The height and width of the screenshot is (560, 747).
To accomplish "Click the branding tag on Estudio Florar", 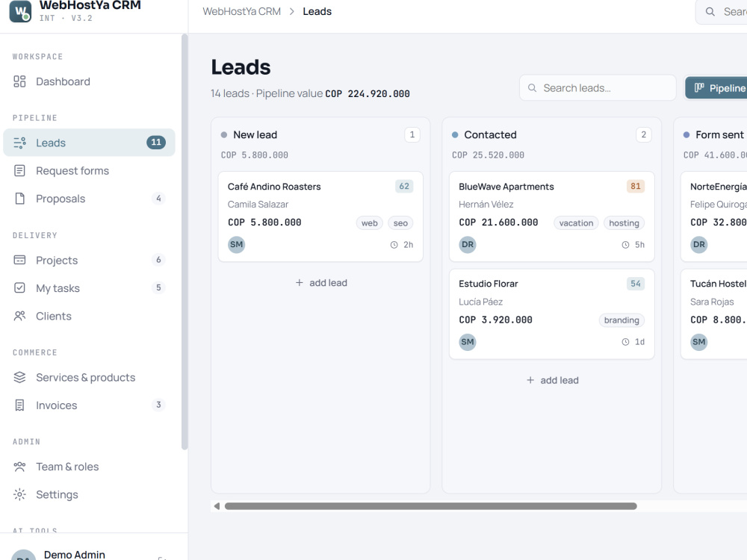I will tap(622, 320).
